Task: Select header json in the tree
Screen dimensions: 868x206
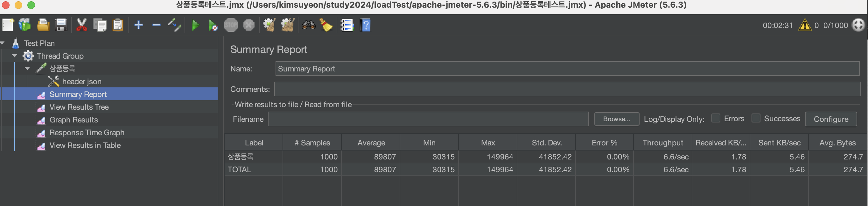Action: 81,81
